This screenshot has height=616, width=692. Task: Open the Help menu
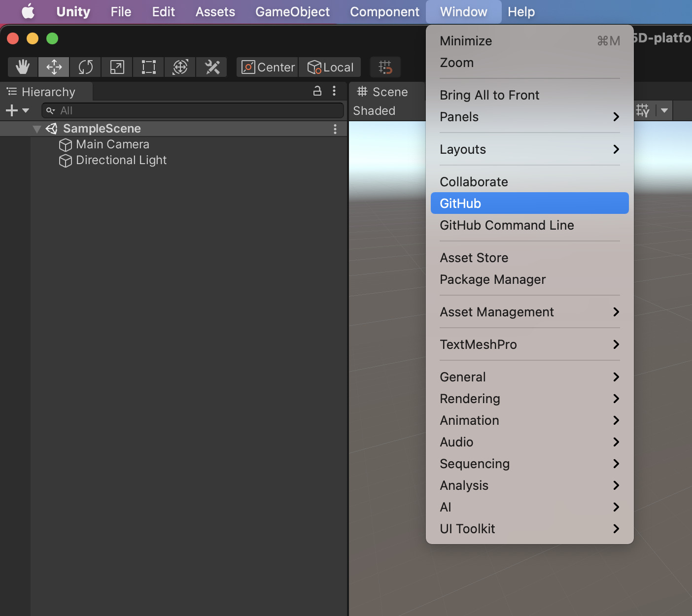[x=521, y=11]
